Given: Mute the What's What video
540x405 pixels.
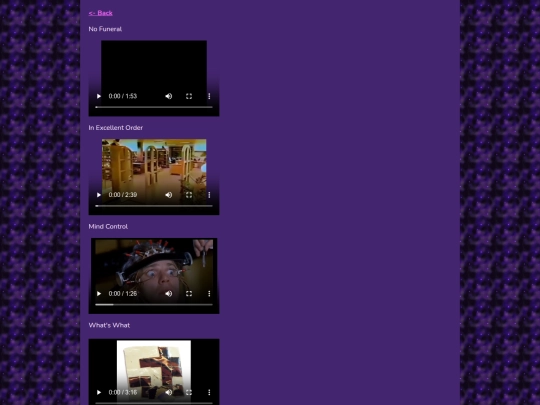Looking at the screenshot, I should [x=168, y=392].
